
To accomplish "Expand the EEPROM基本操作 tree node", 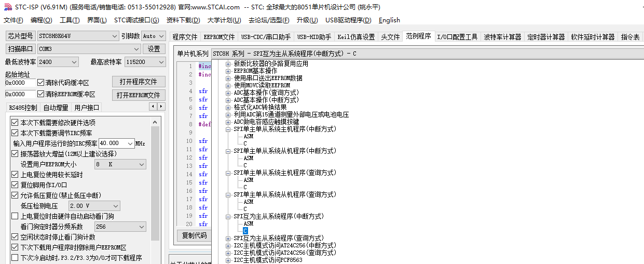I will 228,71.
